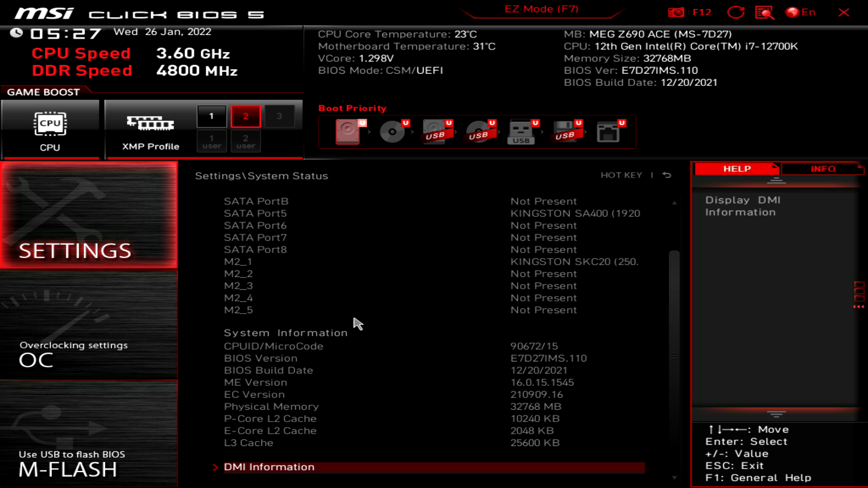Open M-FLASH to flash BIOS from USB

[x=89, y=434]
